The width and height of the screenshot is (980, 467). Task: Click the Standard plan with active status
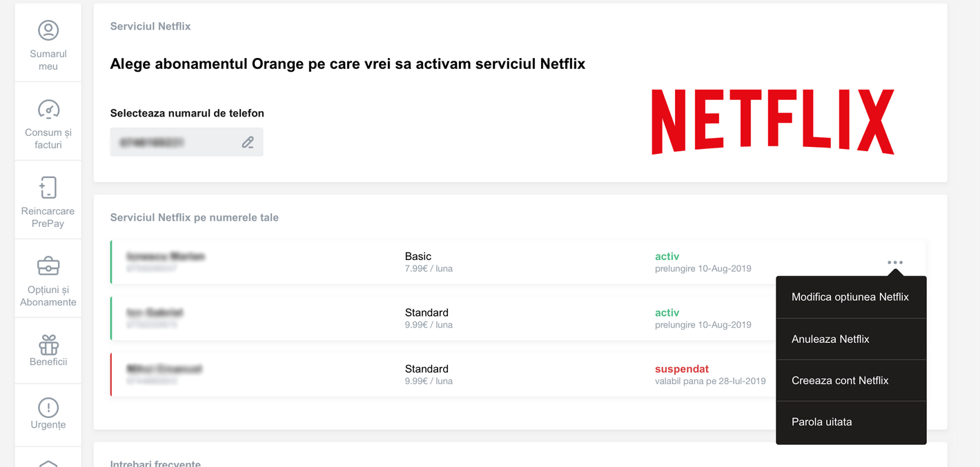pos(518,319)
